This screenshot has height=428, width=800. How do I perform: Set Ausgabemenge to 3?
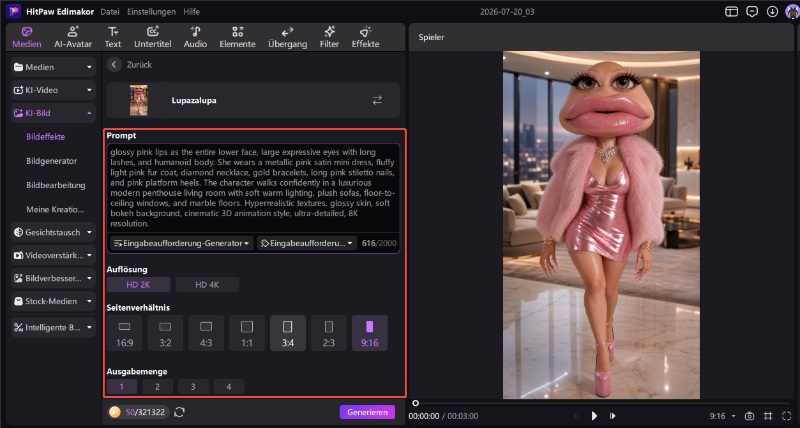tap(193, 387)
